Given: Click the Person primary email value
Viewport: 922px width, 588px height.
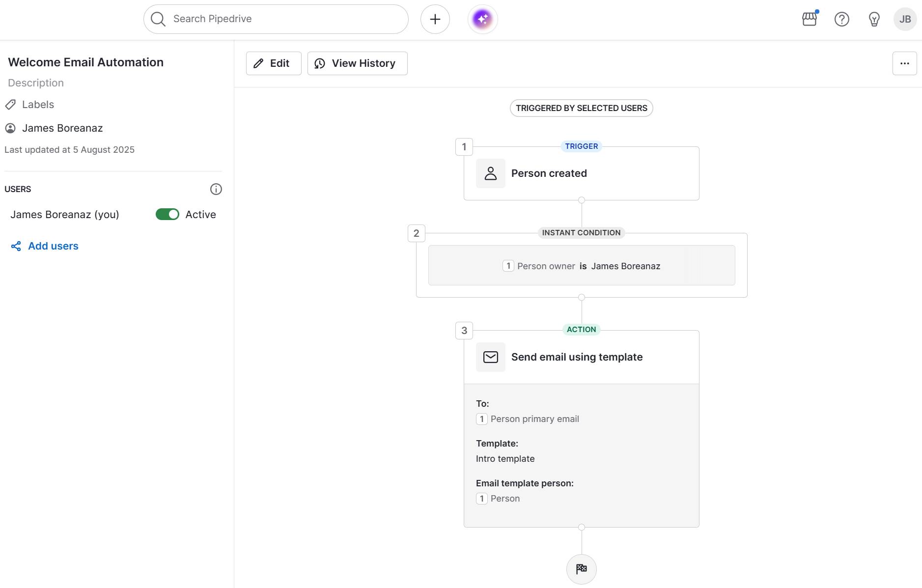Looking at the screenshot, I should (x=534, y=419).
